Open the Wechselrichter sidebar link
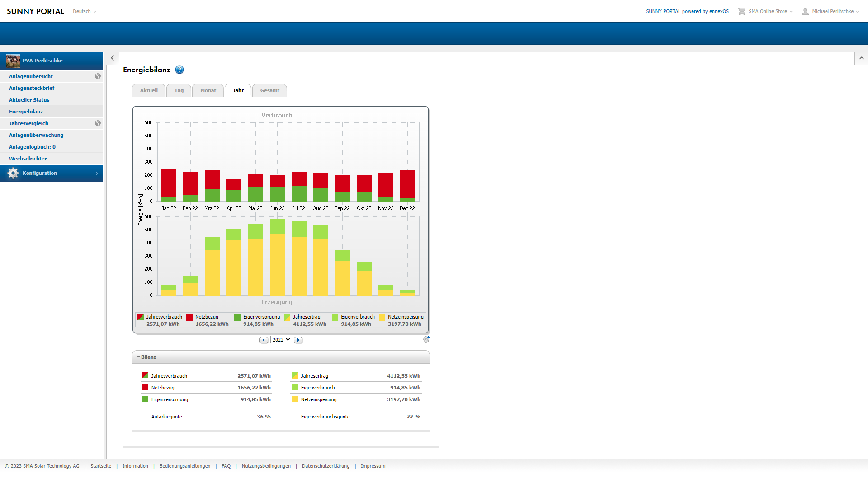The image size is (868, 488). 28,159
